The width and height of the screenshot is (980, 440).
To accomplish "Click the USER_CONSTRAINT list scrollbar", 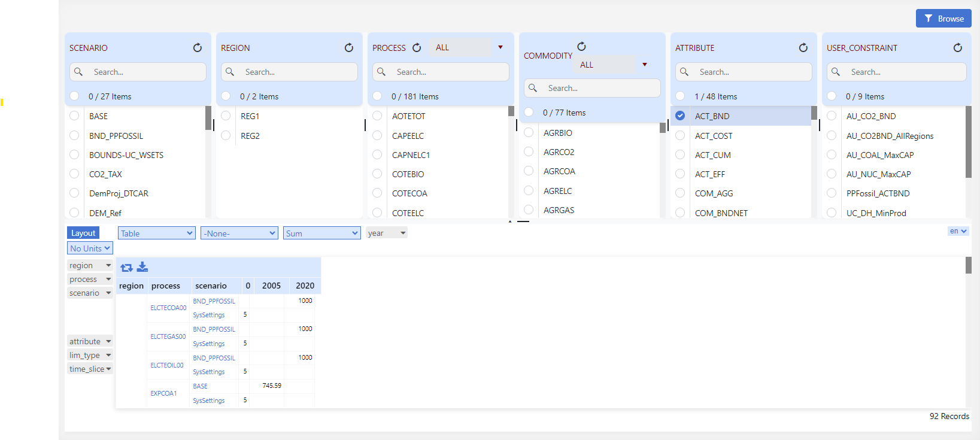I will tap(969, 142).
